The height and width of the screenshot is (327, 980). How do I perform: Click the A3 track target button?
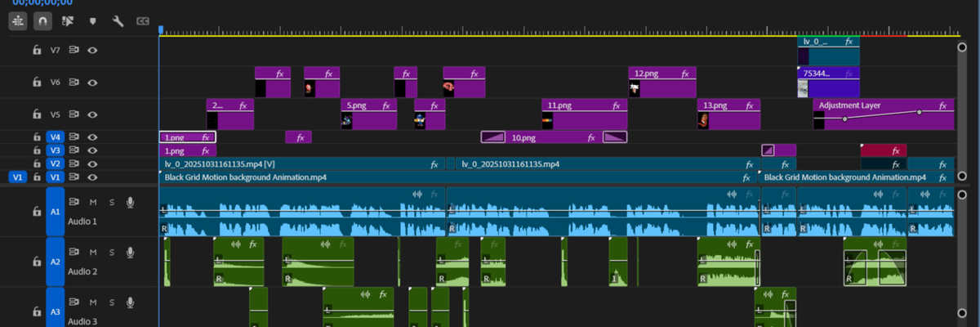tap(55, 311)
